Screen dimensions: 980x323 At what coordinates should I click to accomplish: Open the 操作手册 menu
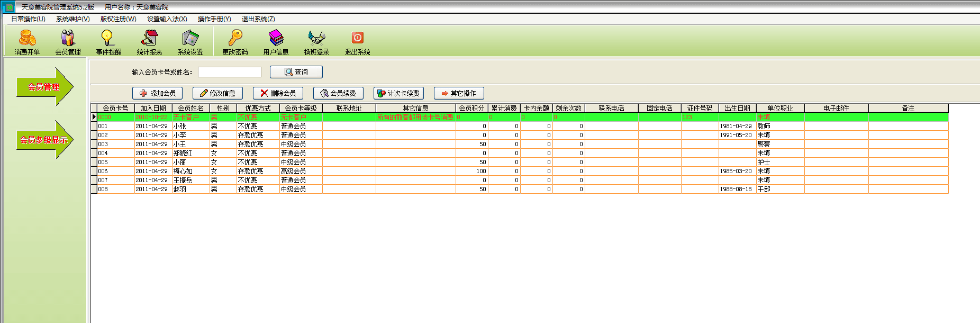click(x=214, y=19)
